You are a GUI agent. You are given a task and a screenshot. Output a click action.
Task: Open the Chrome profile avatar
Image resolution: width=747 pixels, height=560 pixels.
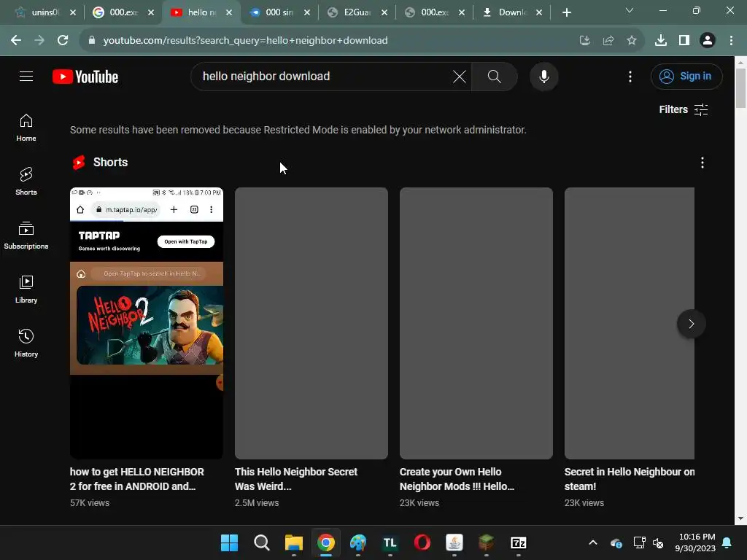coord(708,41)
